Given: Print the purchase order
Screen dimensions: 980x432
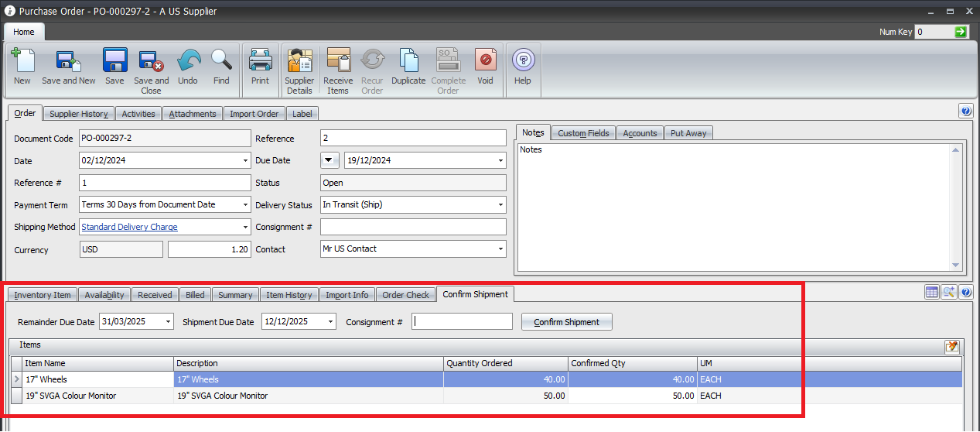Looking at the screenshot, I should tap(260, 61).
